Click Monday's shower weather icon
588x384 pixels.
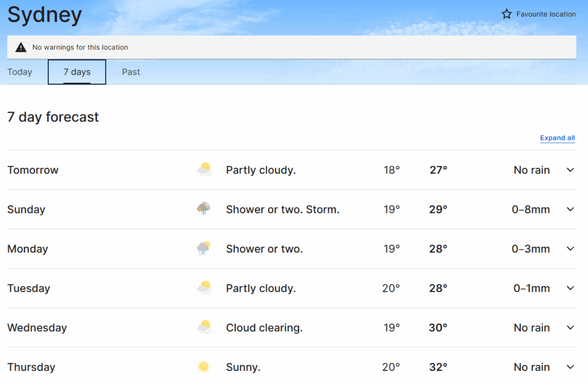click(204, 249)
